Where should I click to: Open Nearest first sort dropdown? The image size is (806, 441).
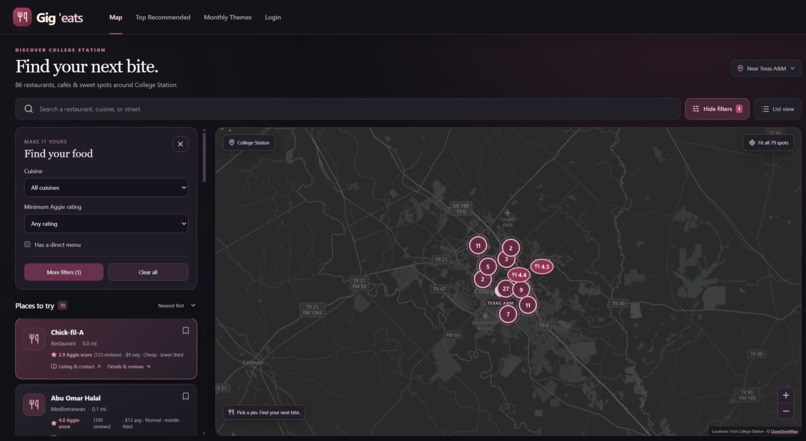point(176,305)
